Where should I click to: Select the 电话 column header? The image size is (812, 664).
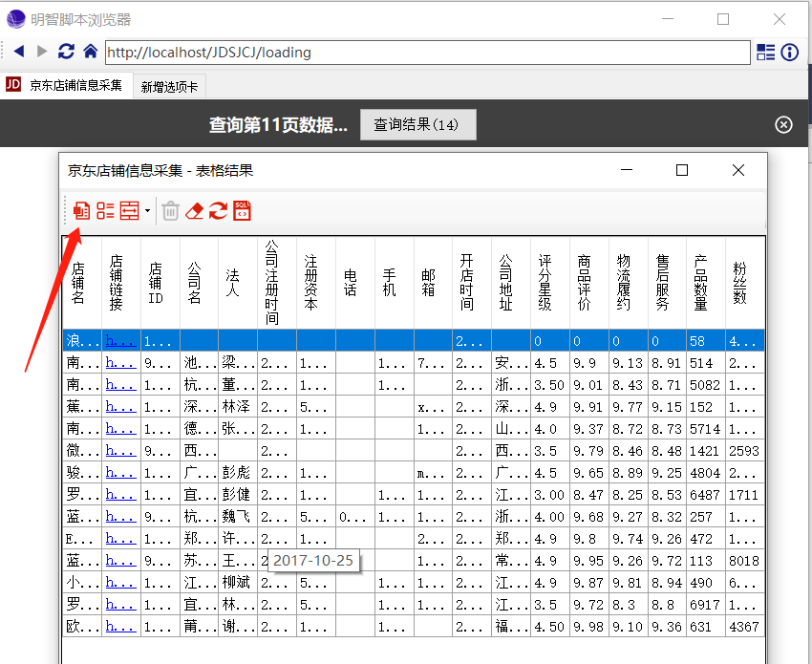(355, 282)
